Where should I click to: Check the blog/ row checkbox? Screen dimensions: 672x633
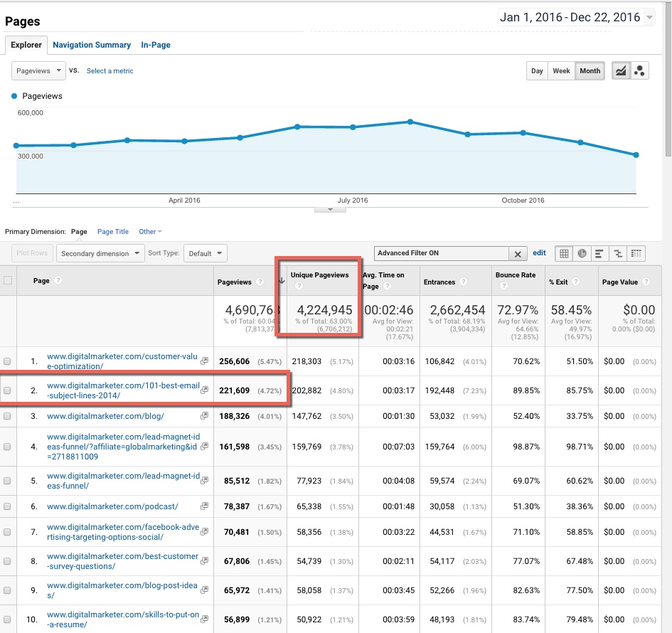tap(7, 416)
